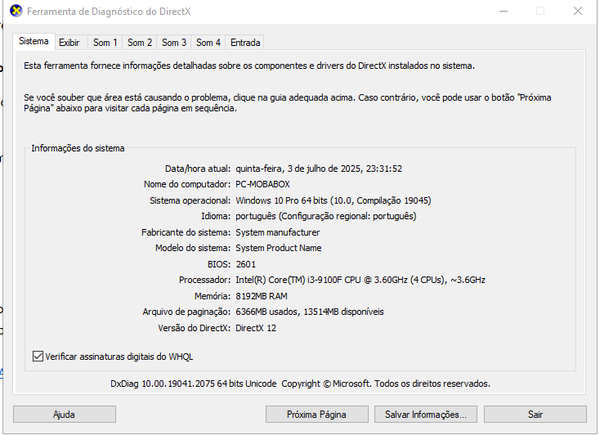Open the Exibir tab
The width and height of the screenshot is (600, 436).
(x=69, y=42)
